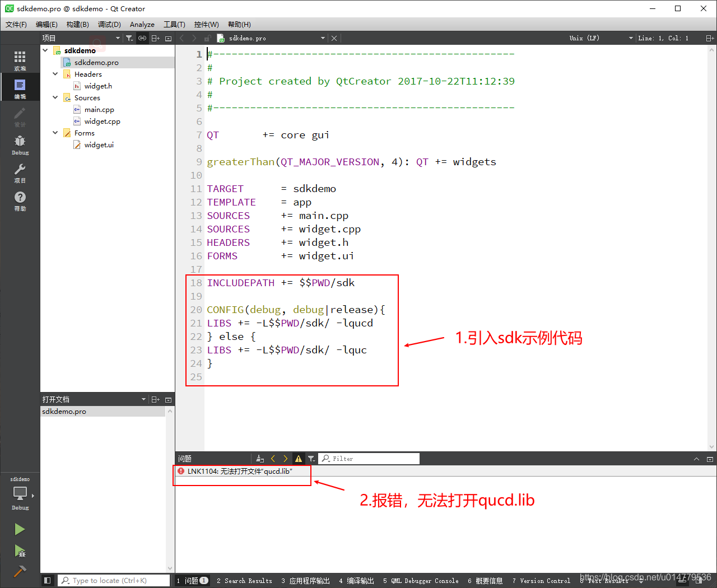Build project with the hammer icon
717x588 pixels.
click(x=20, y=571)
